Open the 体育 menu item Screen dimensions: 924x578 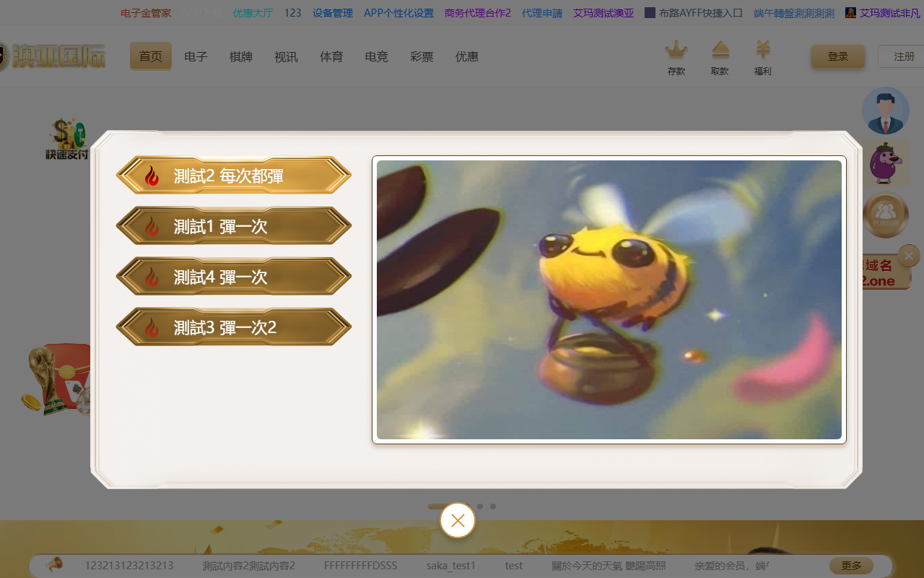(x=331, y=56)
